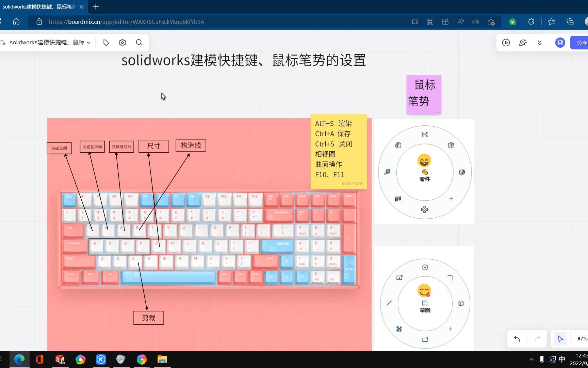Open the site info lock icon

(x=39, y=21)
